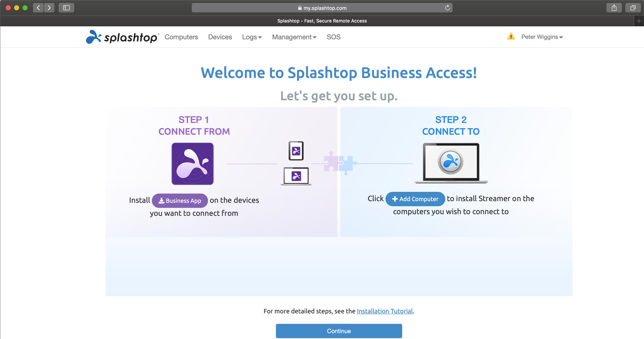Viewport: 644px width, 339px height.
Task: Click the Streamer laptop image in Step 2
Action: pos(451,163)
